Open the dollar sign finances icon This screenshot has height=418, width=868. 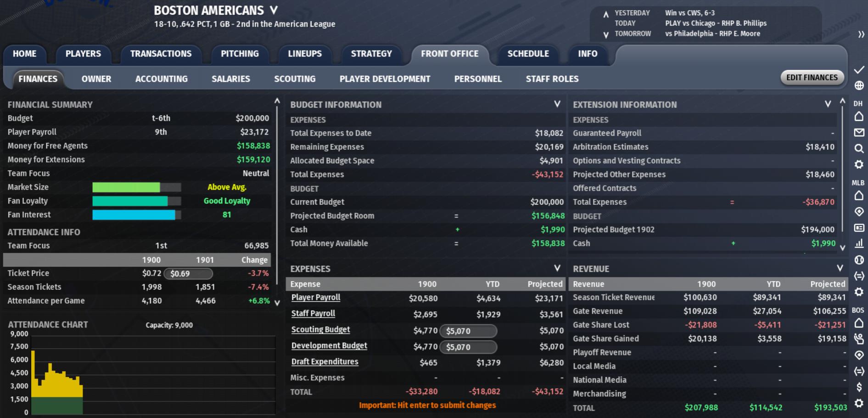[859, 387]
